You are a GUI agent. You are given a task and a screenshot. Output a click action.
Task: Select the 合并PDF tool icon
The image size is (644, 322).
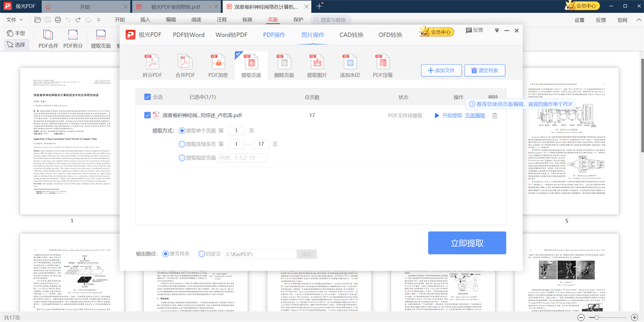click(x=185, y=64)
